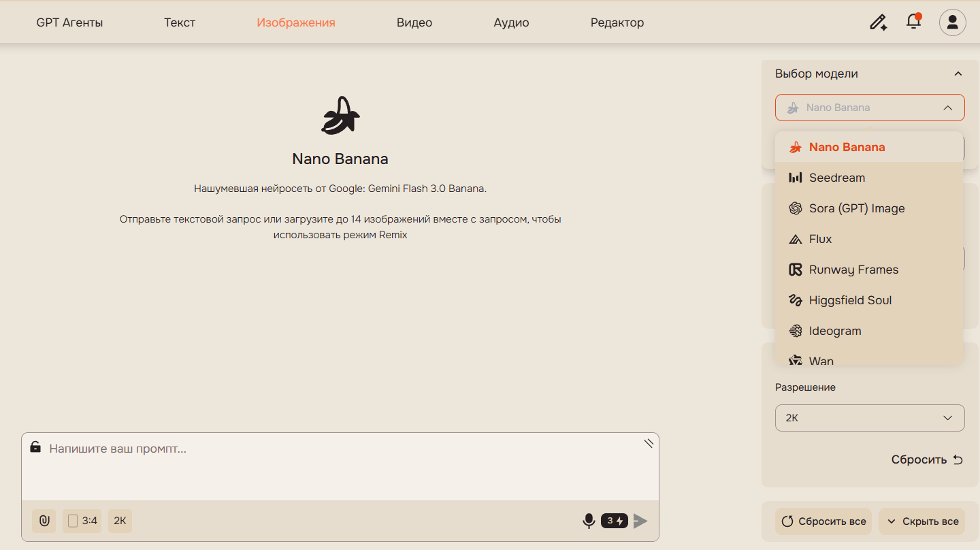Click the 3 credits lightning badge
980x550 pixels.
tap(614, 521)
